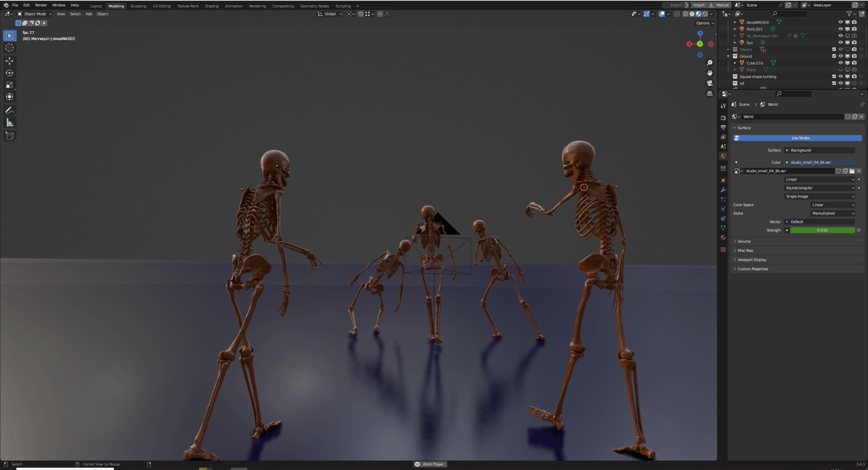Toggle camera render visibility of Cube.016
The height and width of the screenshot is (470, 868).
coord(854,63)
